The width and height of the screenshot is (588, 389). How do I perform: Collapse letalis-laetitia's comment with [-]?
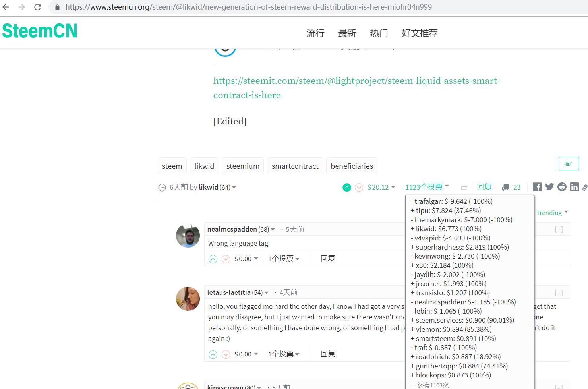[559, 292]
